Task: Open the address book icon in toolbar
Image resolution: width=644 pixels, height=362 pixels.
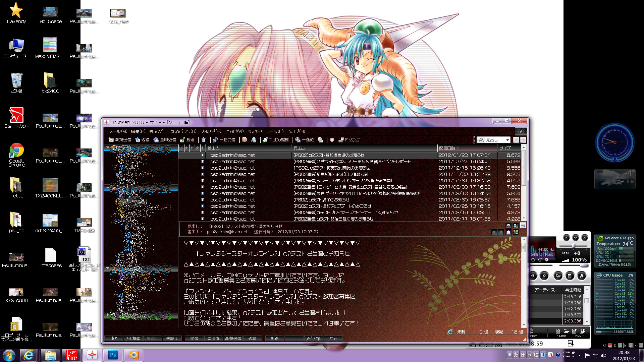Action: click(245, 140)
